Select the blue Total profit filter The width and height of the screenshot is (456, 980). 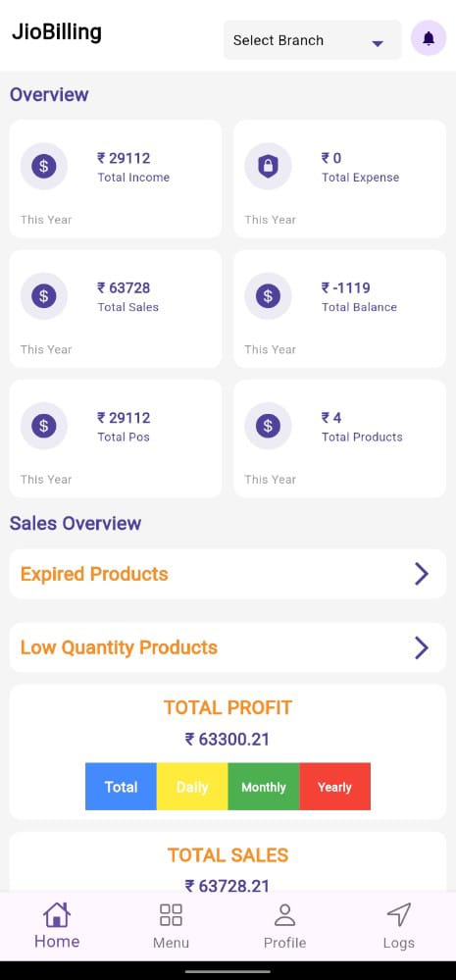[121, 786]
